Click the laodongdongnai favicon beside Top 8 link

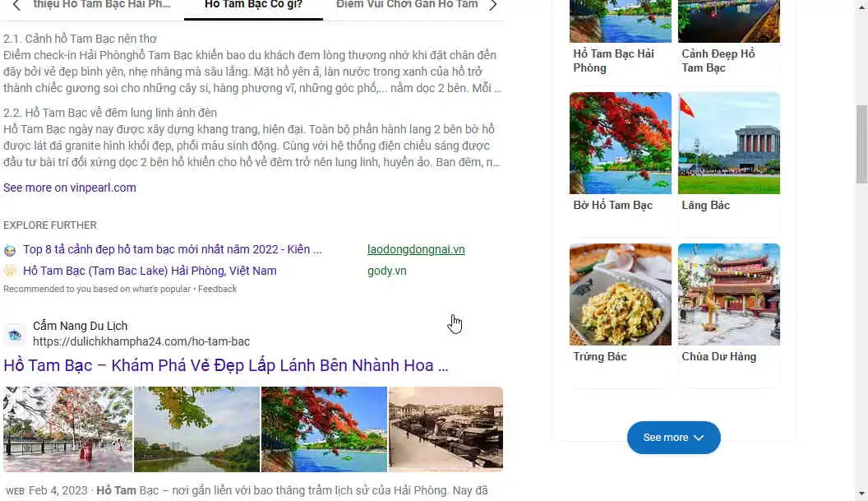10,250
